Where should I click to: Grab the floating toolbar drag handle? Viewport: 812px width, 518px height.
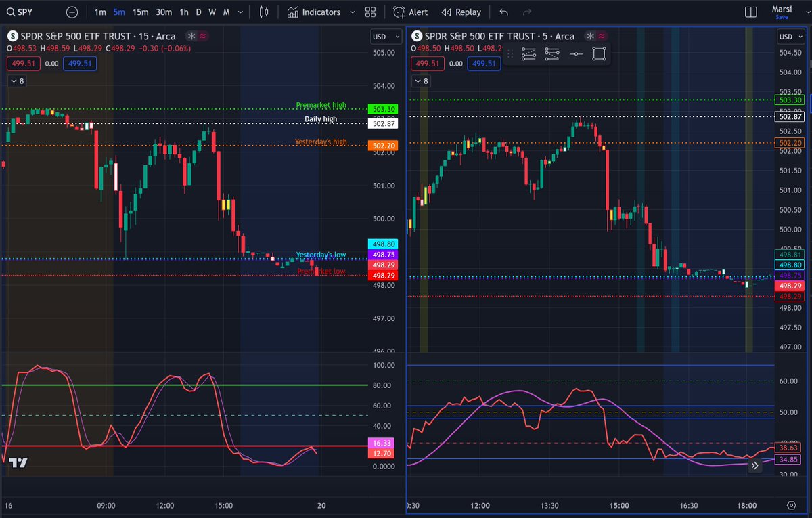tap(510, 54)
